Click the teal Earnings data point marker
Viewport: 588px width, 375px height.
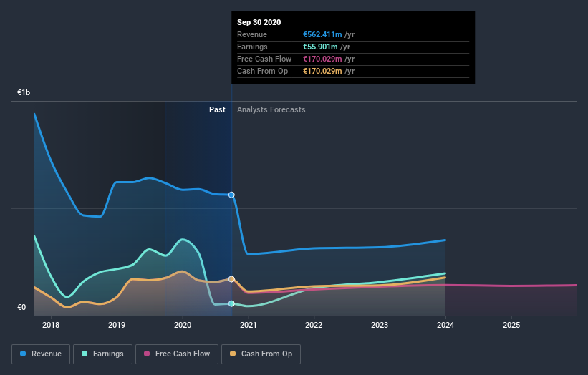click(x=231, y=303)
